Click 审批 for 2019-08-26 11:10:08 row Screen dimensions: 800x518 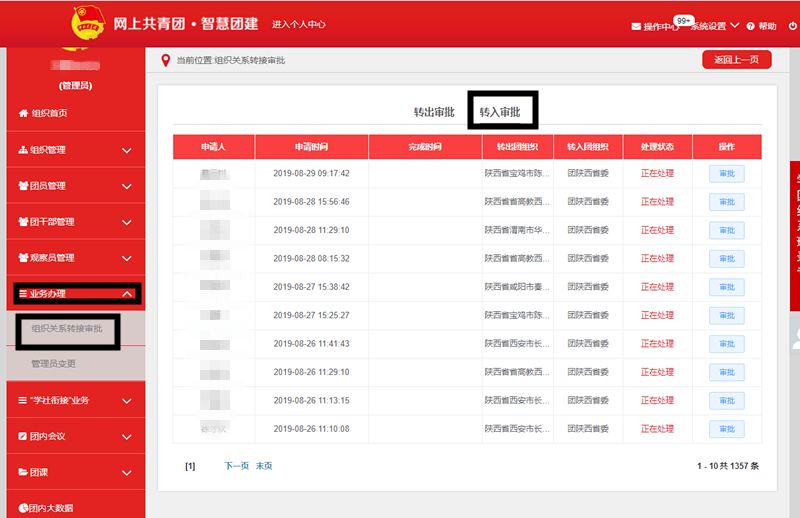(727, 429)
